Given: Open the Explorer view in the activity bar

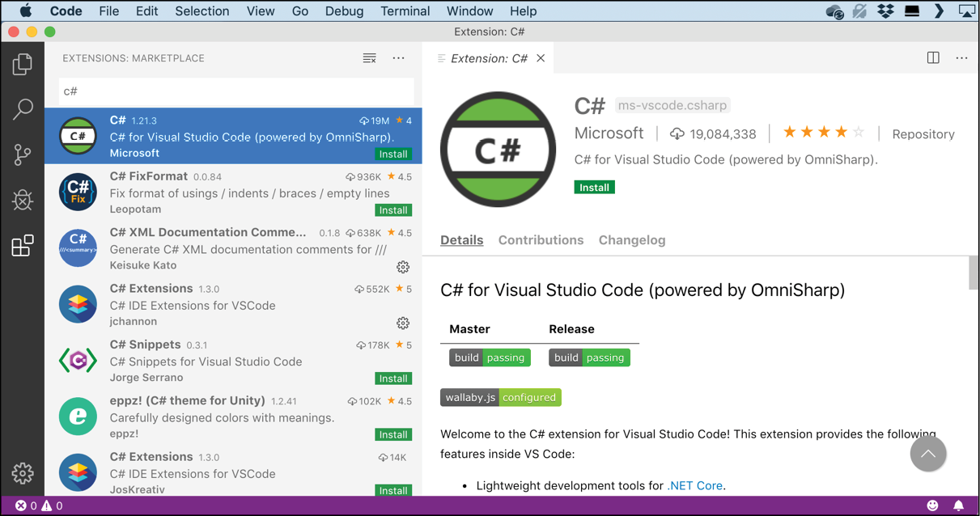Looking at the screenshot, I should (23, 64).
